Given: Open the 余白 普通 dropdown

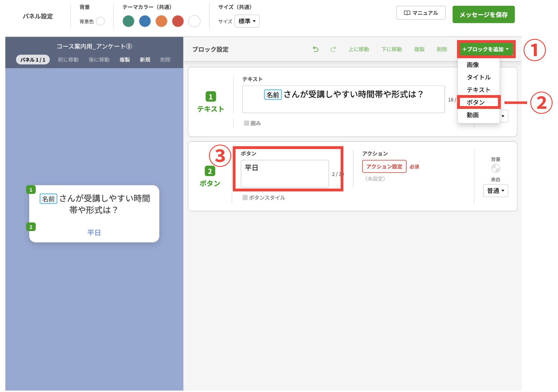Looking at the screenshot, I should click(496, 191).
